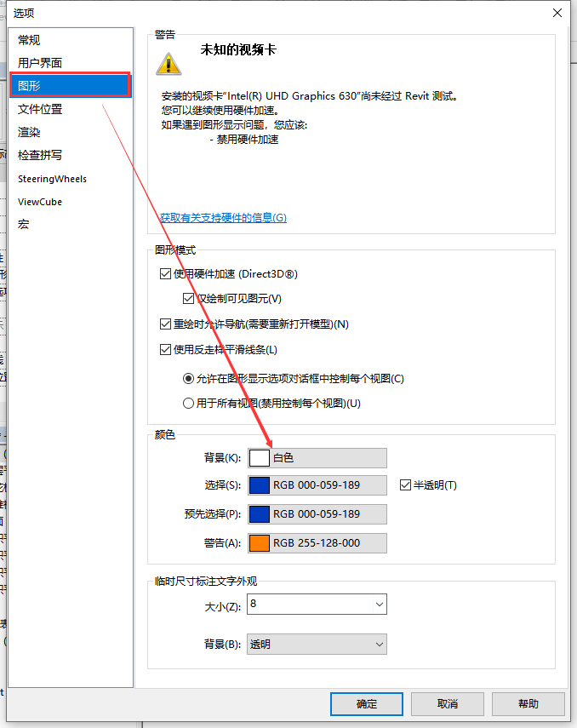Select the 图形 options category
The image size is (577, 728).
pyautogui.click(x=71, y=85)
